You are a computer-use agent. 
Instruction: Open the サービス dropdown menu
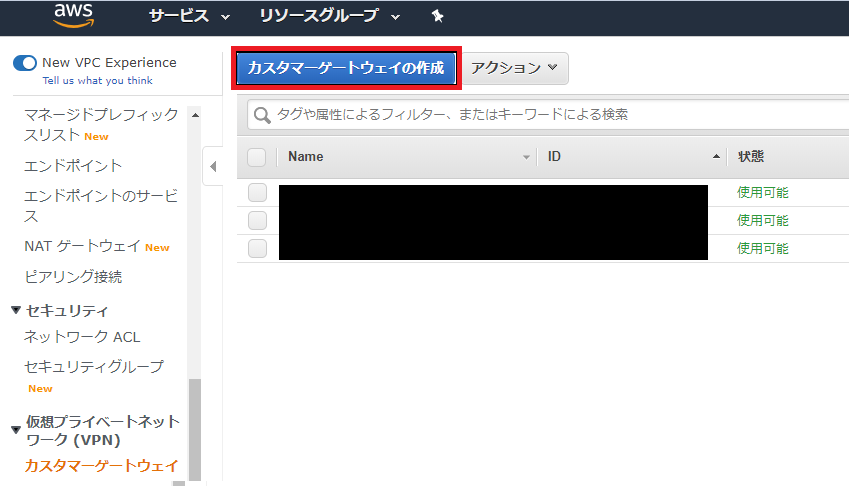coord(190,16)
